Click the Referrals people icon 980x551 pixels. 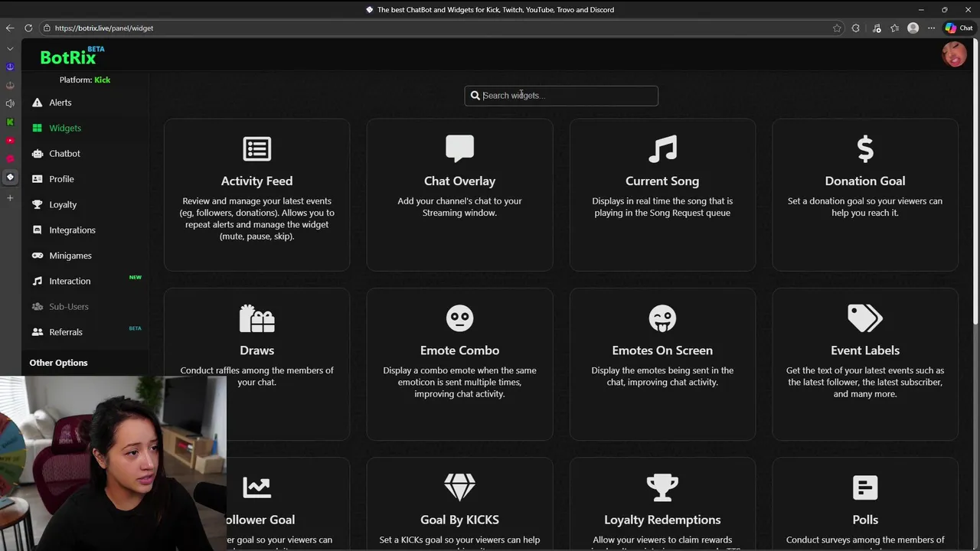tap(37, 332)
